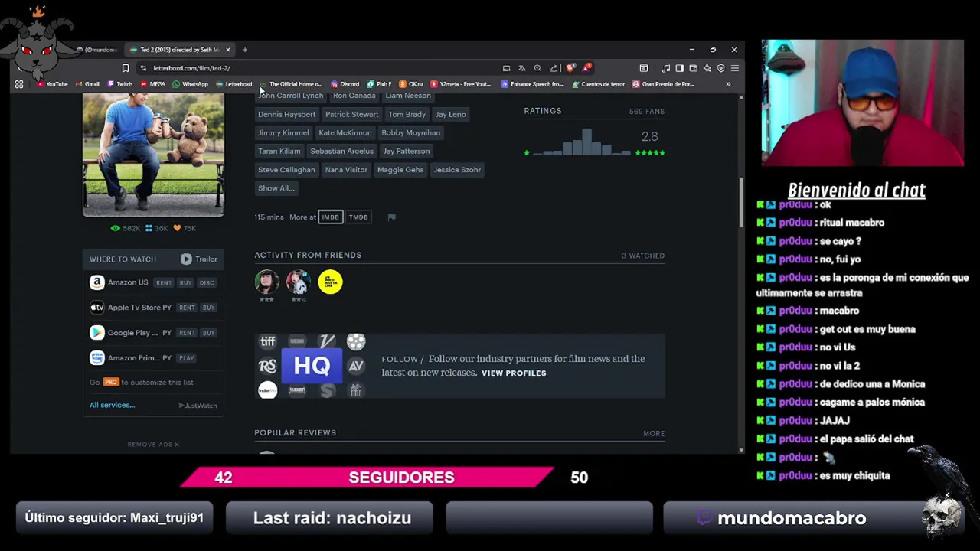Click RENT for Amazon US
The height and width of the screenshot is (551, 980).
click(x=164, y=283)
